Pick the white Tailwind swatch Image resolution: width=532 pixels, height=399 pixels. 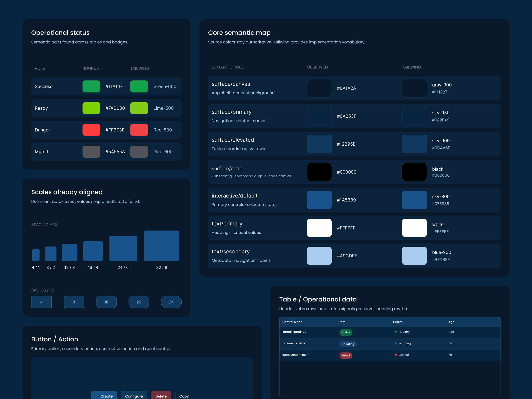414,228
